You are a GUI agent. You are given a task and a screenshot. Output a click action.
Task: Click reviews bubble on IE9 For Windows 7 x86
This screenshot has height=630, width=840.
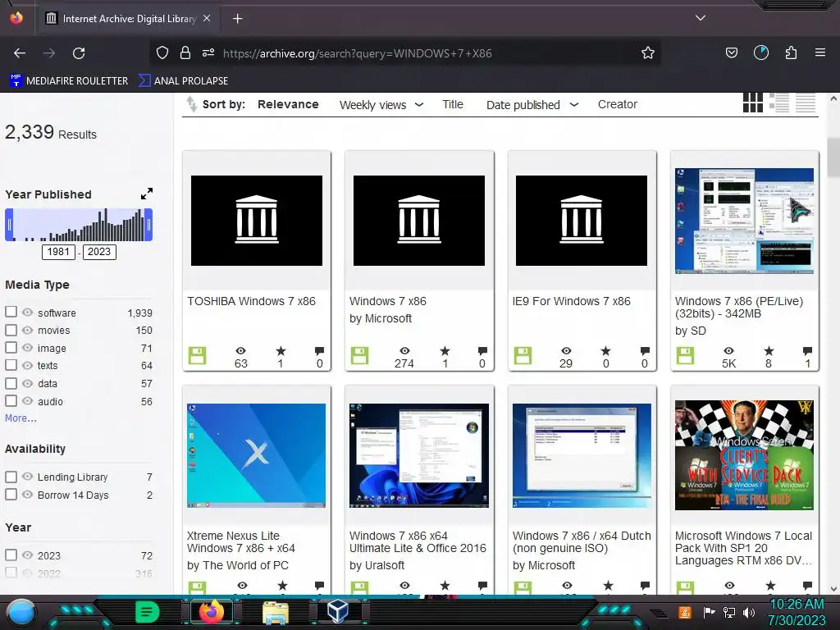pyautogui.click(x=645, y=351)
